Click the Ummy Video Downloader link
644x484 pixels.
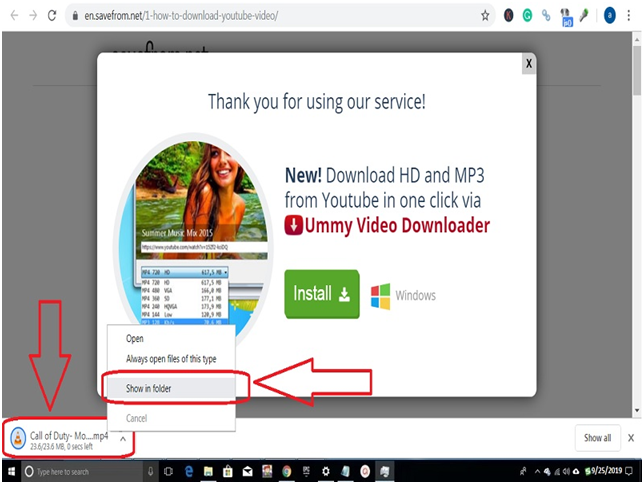pos(397,225)
